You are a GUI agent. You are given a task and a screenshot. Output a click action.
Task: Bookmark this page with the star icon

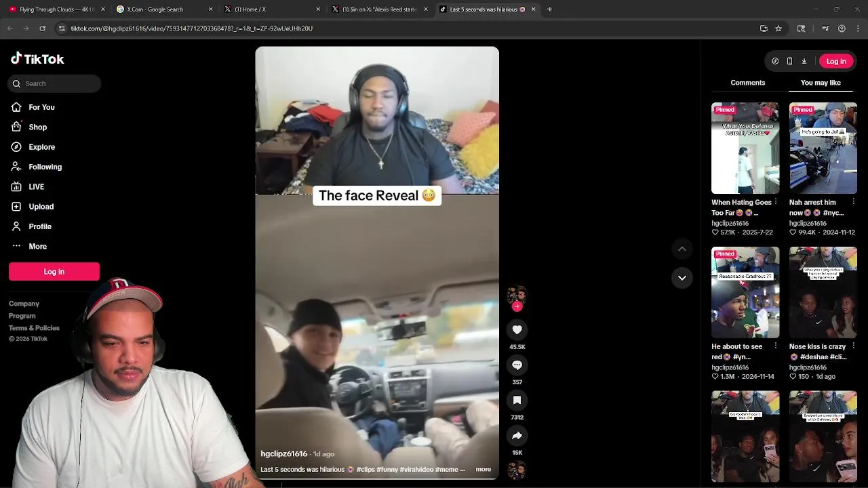pyautogui.click(x=778, y=28)
